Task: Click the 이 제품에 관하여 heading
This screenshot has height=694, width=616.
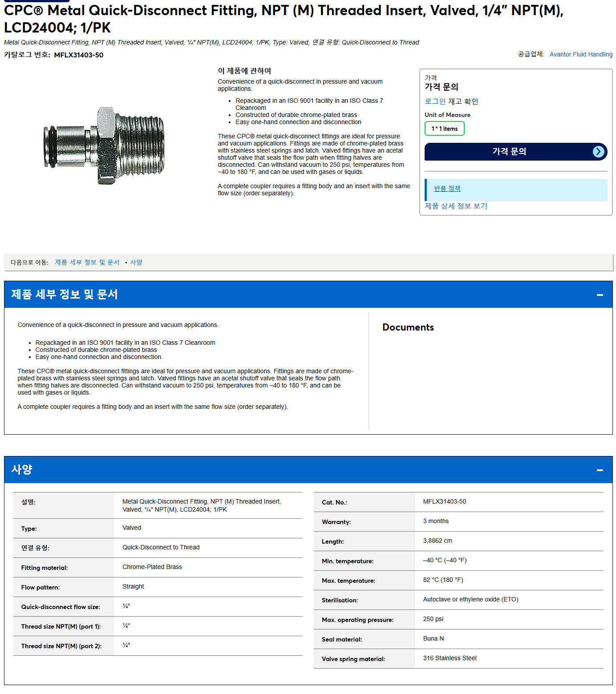Action: (x=244, y=71)
